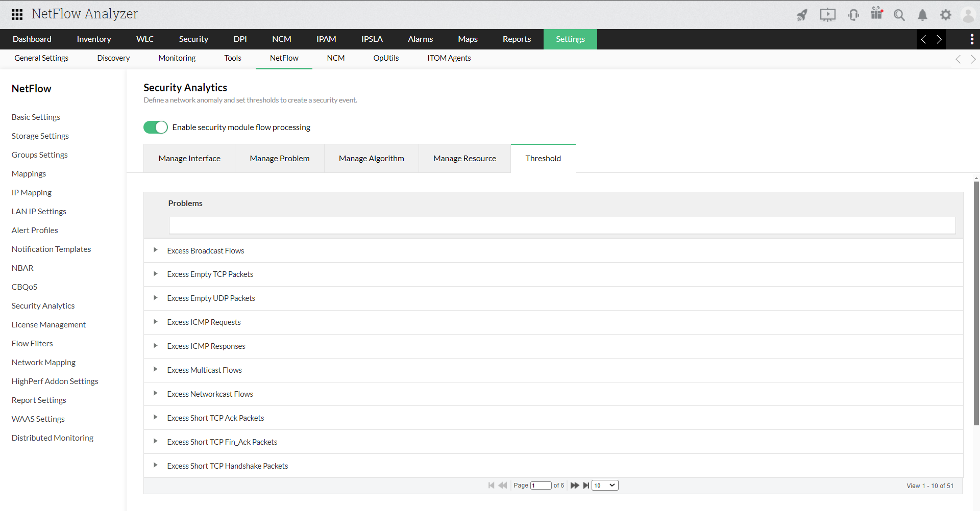Click the Problems filter search field
This screenshot has height=511, width=980.
[562, 225]
